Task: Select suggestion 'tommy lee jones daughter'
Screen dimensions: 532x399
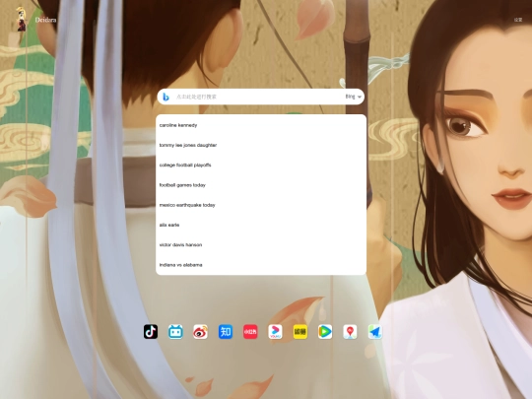Action: coord(261,145)
